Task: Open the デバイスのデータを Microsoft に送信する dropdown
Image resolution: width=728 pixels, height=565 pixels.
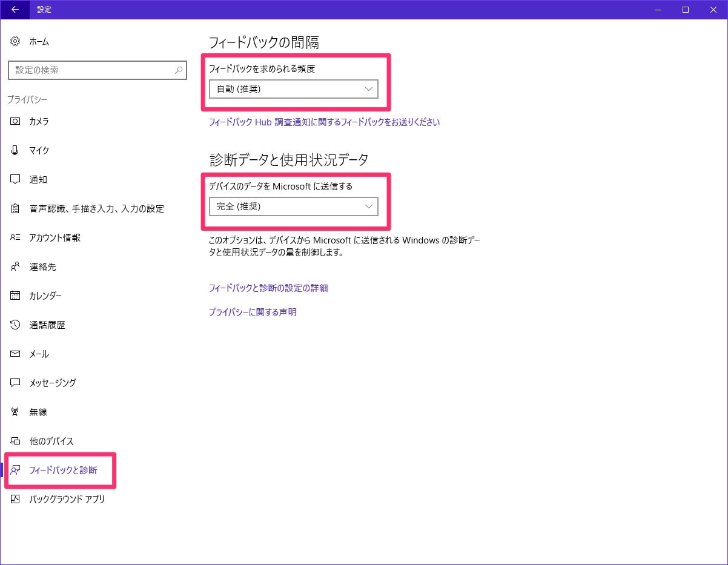Action: [x=294, y=207]
